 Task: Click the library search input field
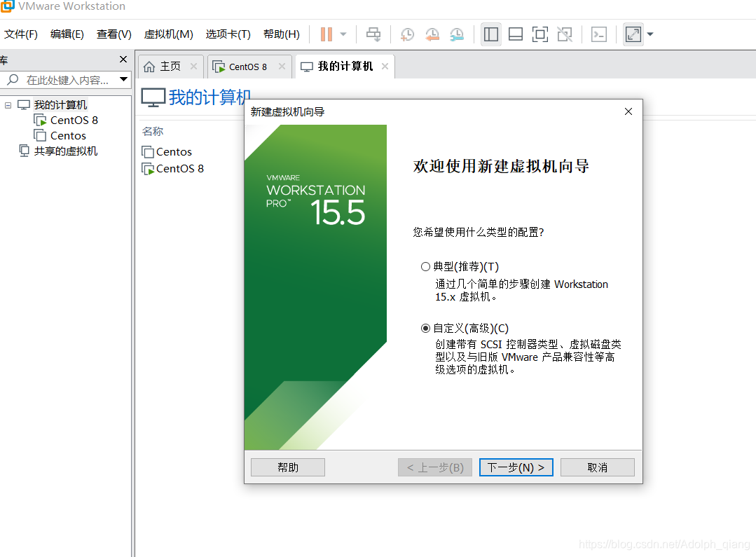click(67, 80)
